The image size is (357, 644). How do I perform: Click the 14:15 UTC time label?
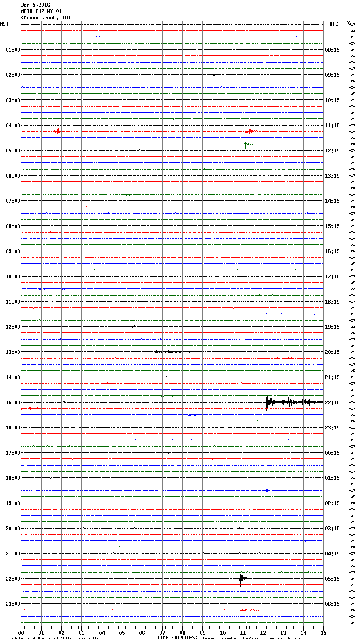332,201
